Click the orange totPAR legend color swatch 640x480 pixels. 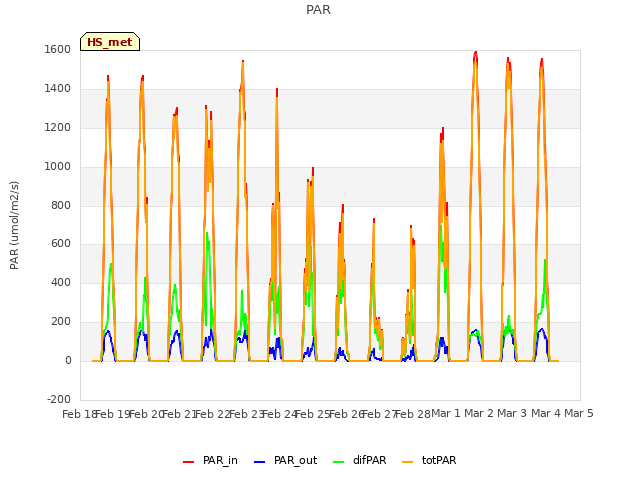(408, 462)
